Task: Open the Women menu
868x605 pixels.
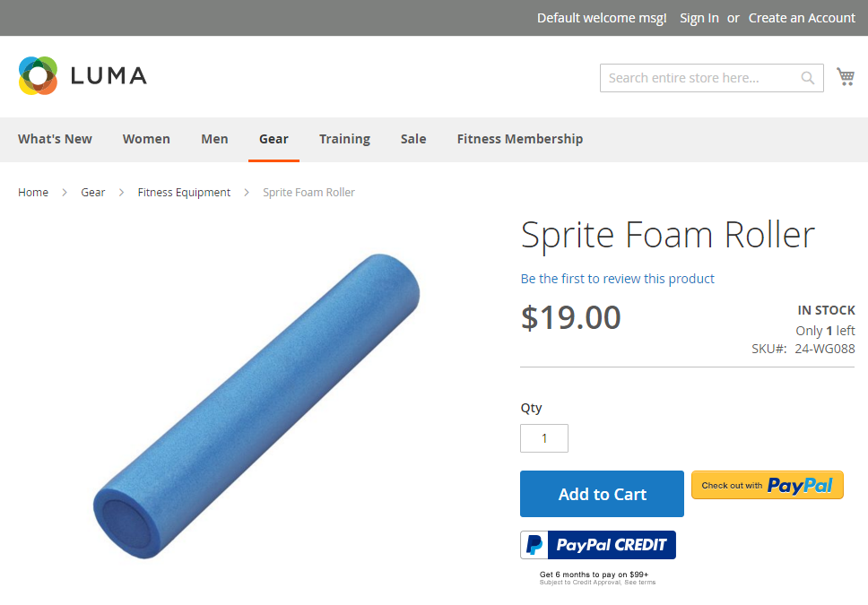Action: [146, 139]
